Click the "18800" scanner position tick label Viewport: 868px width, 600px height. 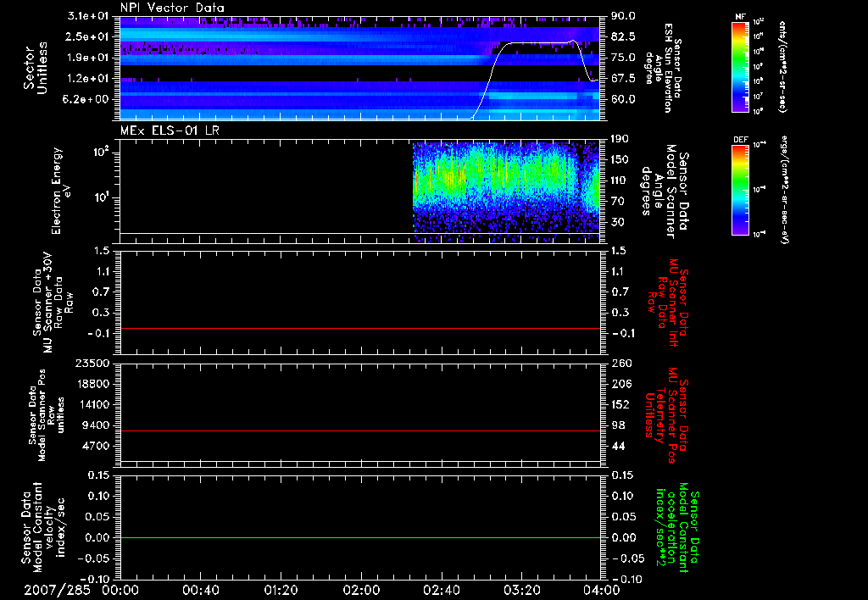click(92, 384)
